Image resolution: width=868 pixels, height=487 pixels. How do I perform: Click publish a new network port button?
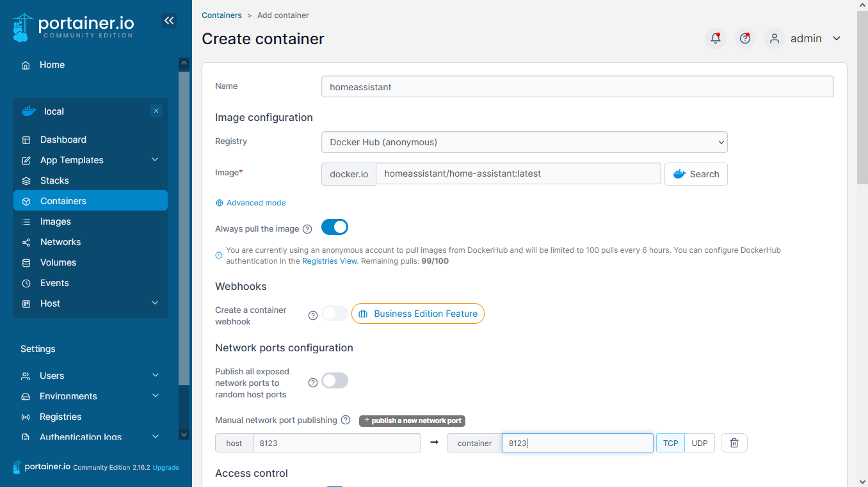click(412, 420)
